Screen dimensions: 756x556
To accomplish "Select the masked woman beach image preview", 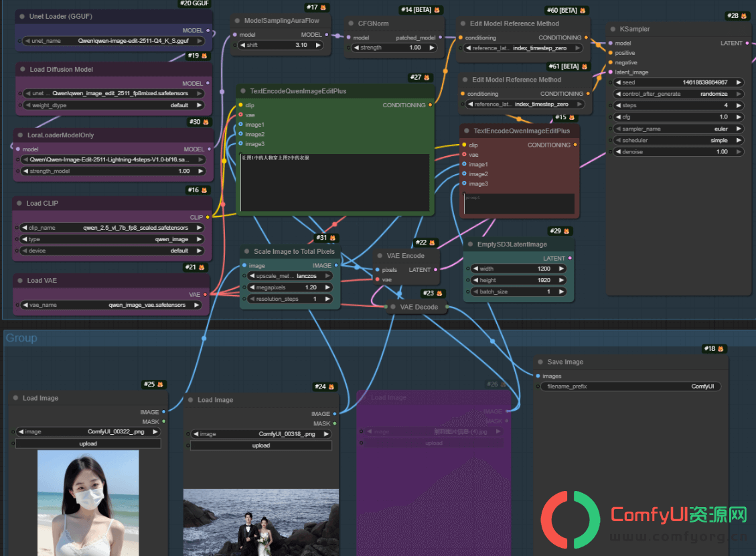I will point(88,503).
